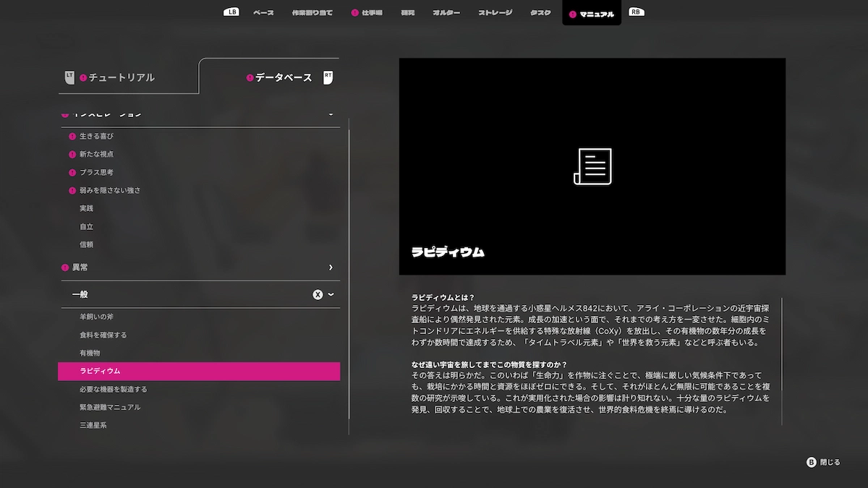This screenshot has height=488, width=868.
Task: Click the alert badge on チュートリアル tab
Action: pos(83,77)
